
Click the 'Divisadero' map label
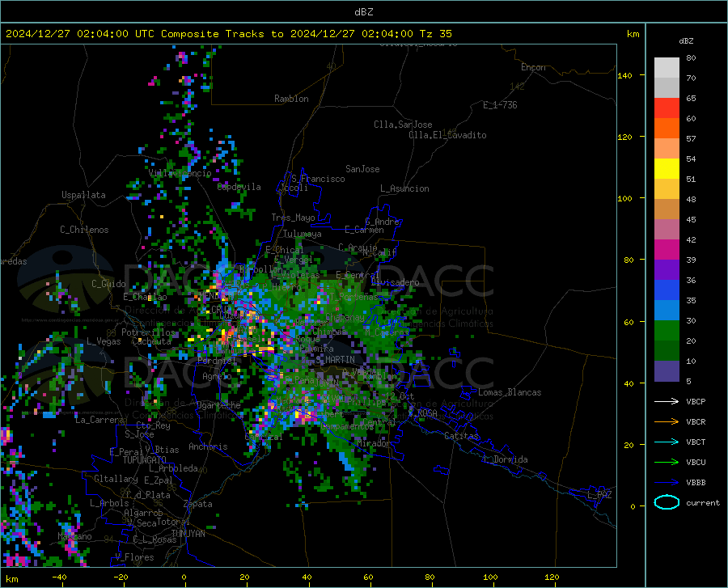tap(395, 282)
